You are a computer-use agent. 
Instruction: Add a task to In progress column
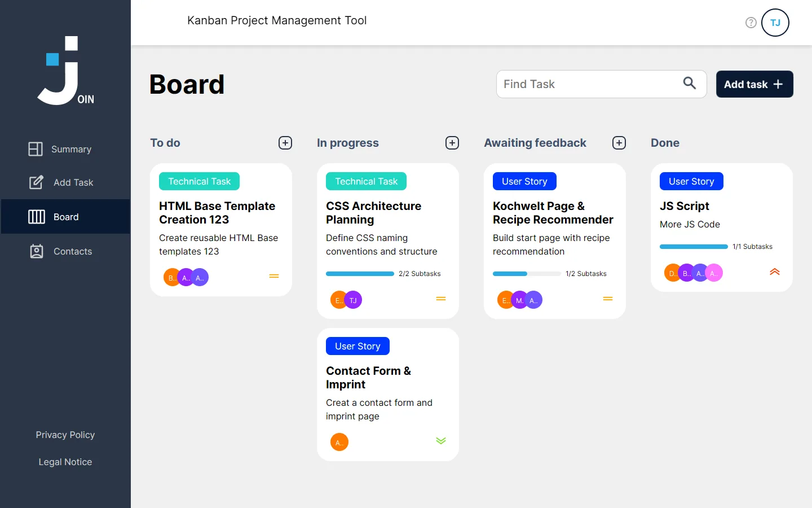(x=452, y=143)
